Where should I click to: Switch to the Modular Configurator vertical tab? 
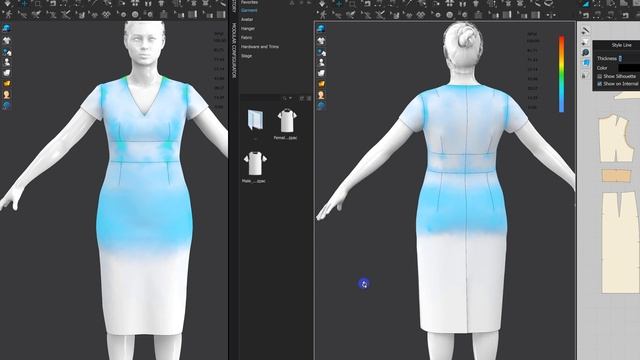[x=234, y=50]
